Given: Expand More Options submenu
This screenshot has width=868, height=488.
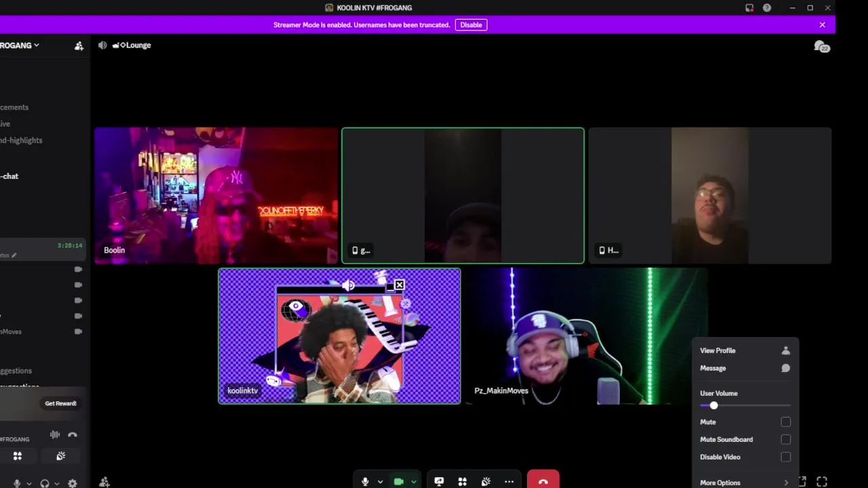Looking at the screenshot, I should pyautogui.click(x=745, y=483).
